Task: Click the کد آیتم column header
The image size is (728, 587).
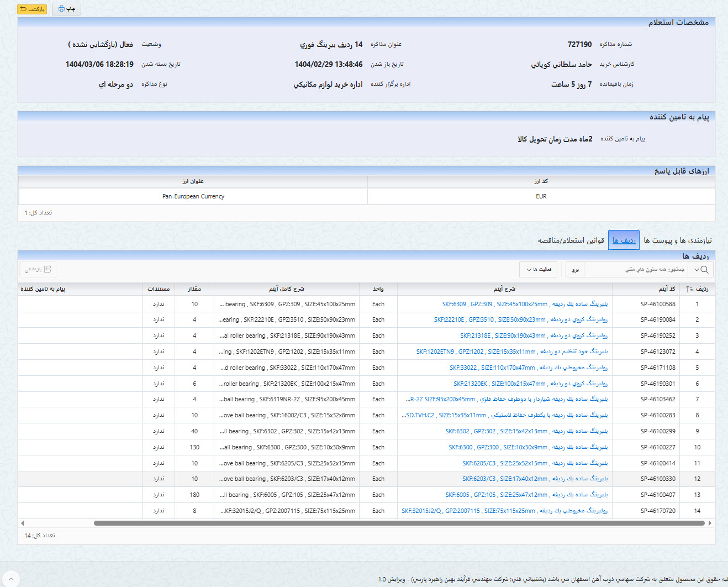Action: click(666, 289)
